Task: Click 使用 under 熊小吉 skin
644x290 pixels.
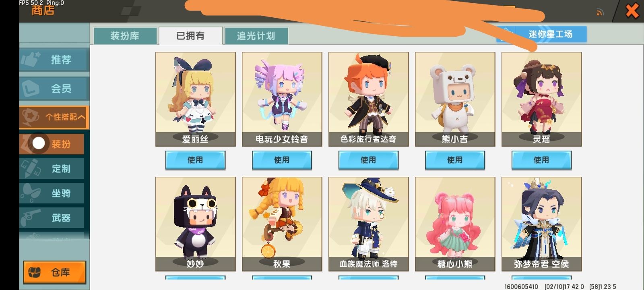Action: point(455,160)
